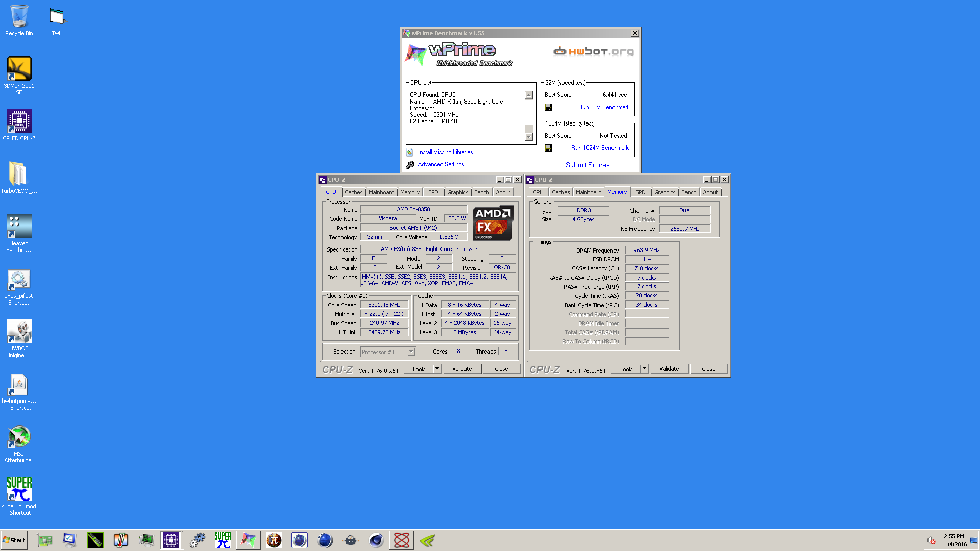
Task: Click the Close button in left CPU-Z window
Action: pyautogui.click(x=501, y=369)
